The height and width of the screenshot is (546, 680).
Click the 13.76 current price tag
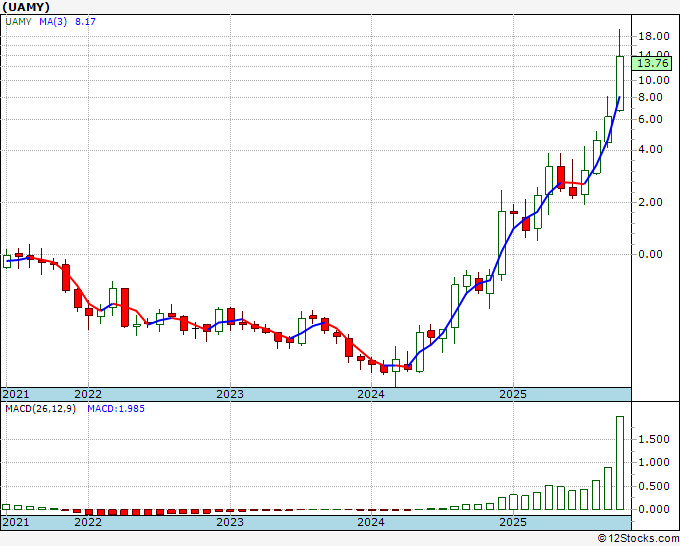pos(653,63)
